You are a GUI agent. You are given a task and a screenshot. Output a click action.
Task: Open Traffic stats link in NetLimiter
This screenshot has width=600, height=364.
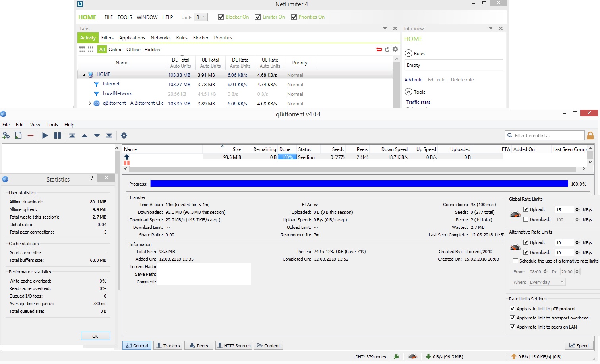pyautogui.click(x=418, y=102)
